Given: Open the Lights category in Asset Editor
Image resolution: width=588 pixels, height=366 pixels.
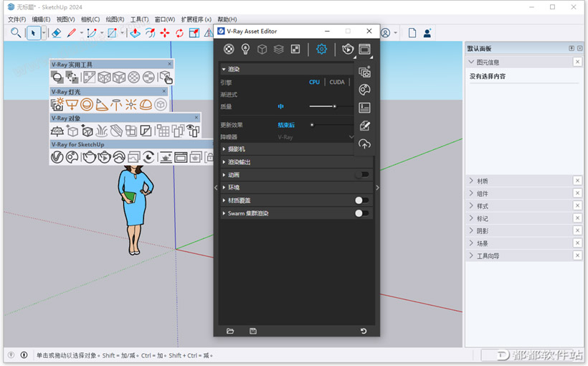Looking at the screenshot, I should [x=245, y=50].
